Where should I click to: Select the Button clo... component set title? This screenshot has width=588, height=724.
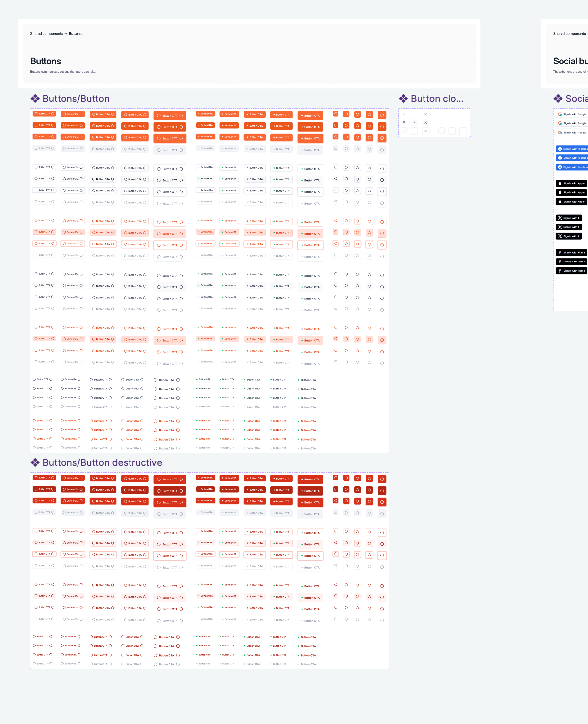(x=437, y=99)
